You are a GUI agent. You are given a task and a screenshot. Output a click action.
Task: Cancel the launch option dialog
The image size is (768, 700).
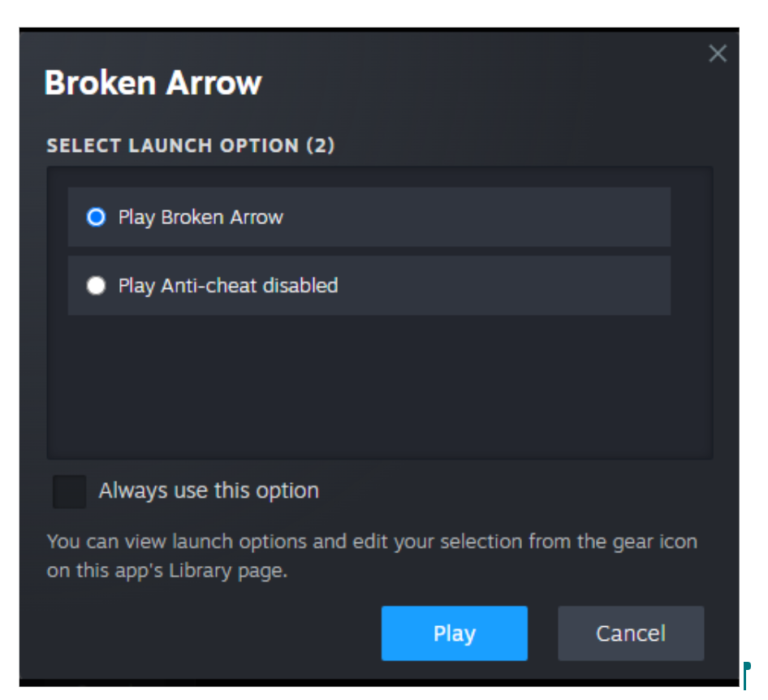point(630,633)
